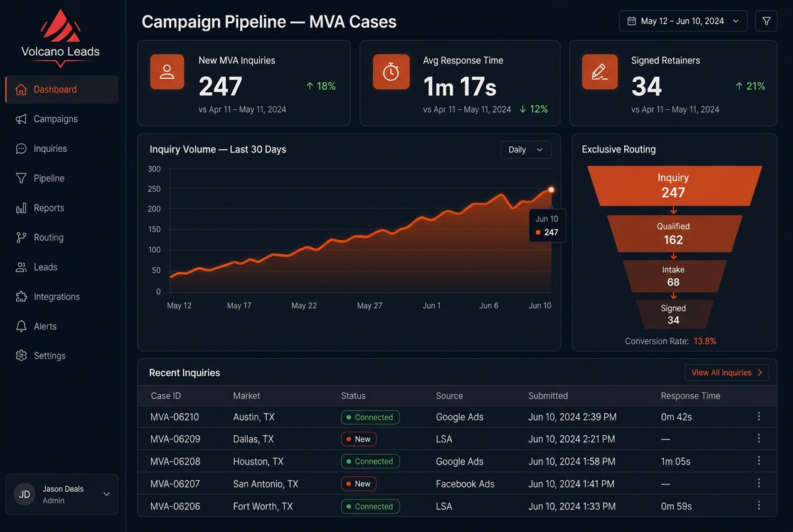
Task: Sort by the Source column header
Action: [x=449, y=396]
